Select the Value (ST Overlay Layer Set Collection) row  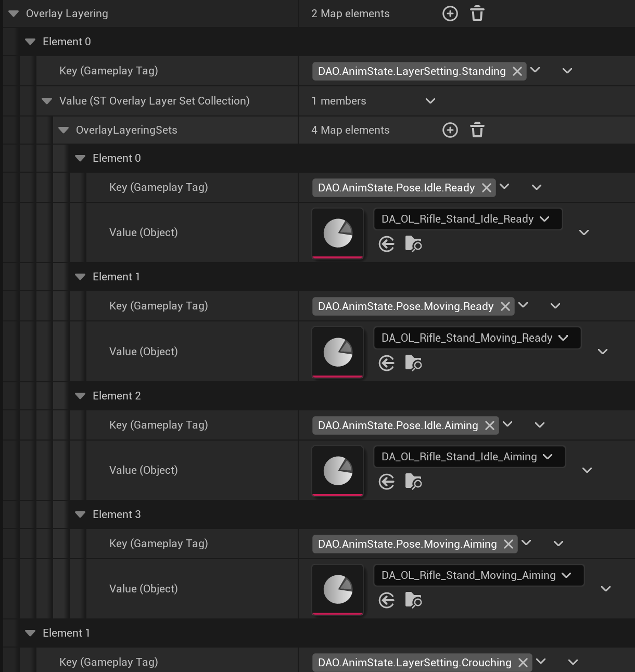pos(154,101)
